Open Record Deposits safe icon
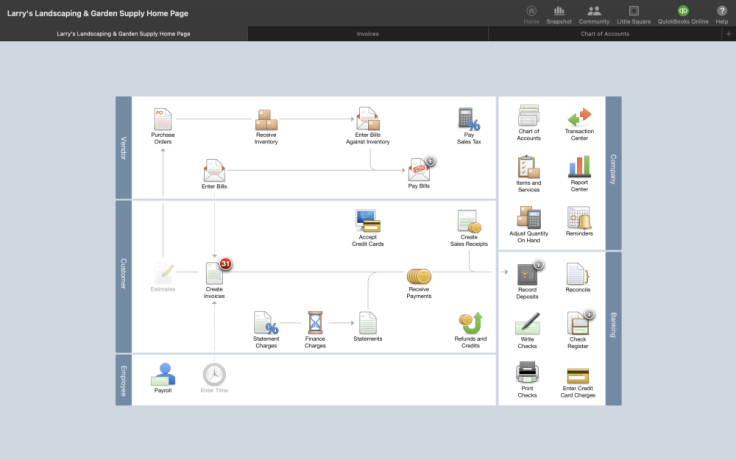The height and width of the screenshot is (460, 736). point(528,273)
